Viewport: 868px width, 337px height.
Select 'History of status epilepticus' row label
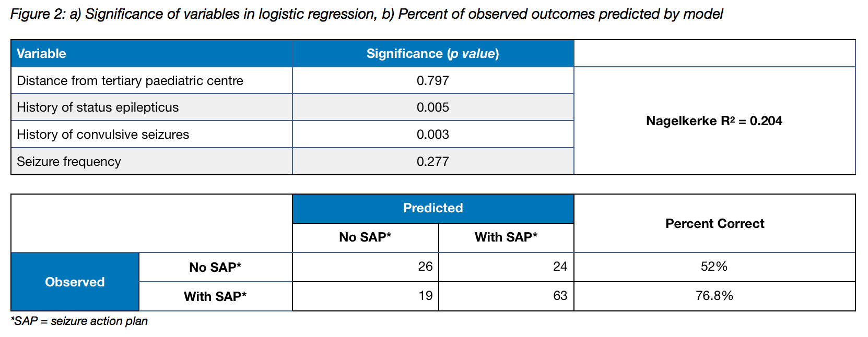(98, 107)
